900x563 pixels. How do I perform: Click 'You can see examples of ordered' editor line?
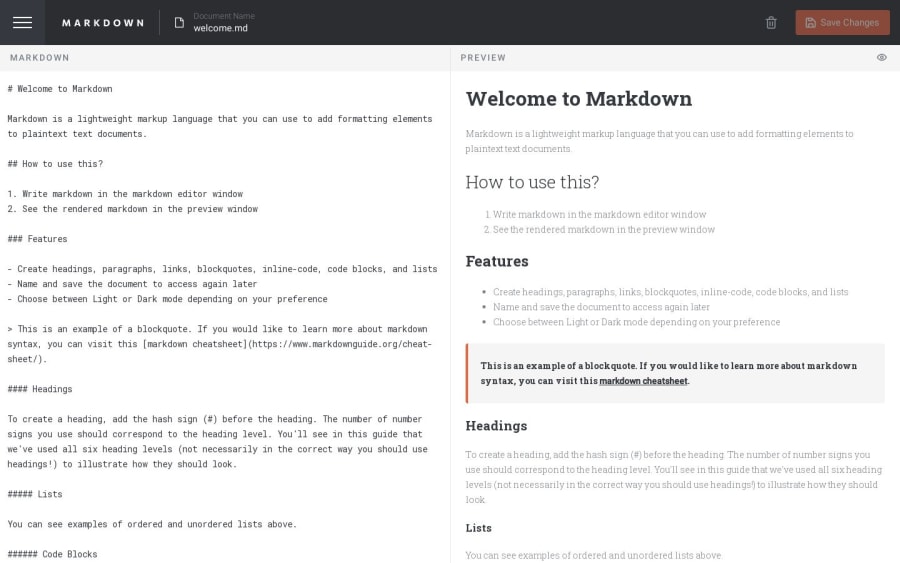click(152, 524)
